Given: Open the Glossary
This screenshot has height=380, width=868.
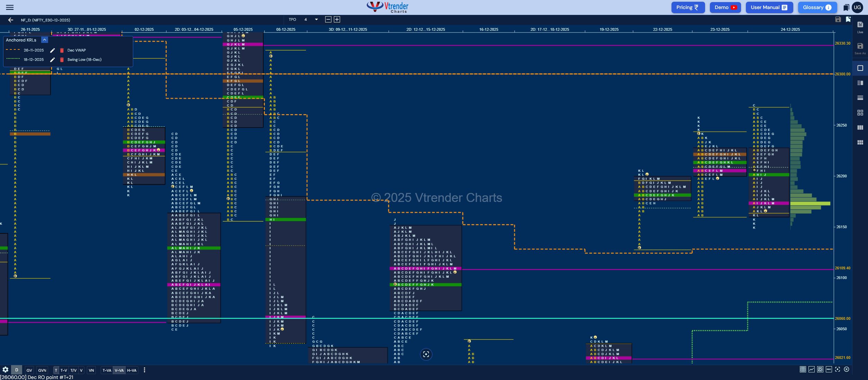Looking at the screenshot, I should click(x=817, y=7).
